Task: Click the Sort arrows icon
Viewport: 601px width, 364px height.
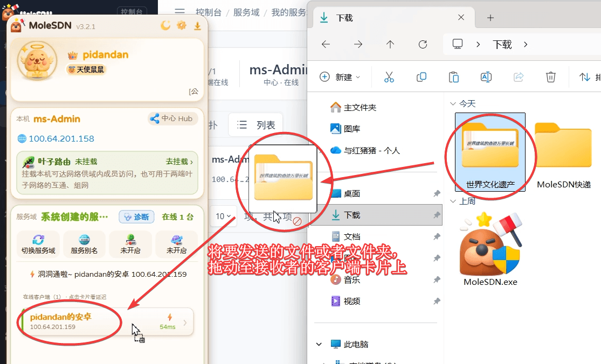Action: coord(584,77)
